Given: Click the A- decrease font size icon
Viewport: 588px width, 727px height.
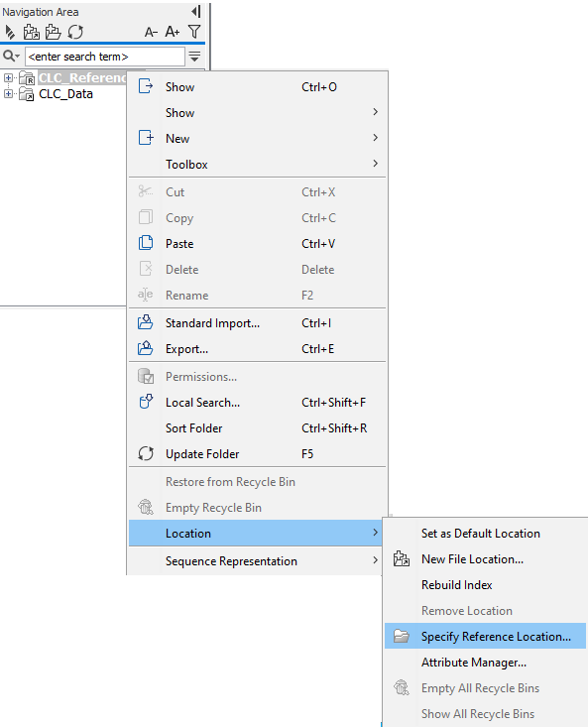Looking at the screenshot, I should point(151,32).
